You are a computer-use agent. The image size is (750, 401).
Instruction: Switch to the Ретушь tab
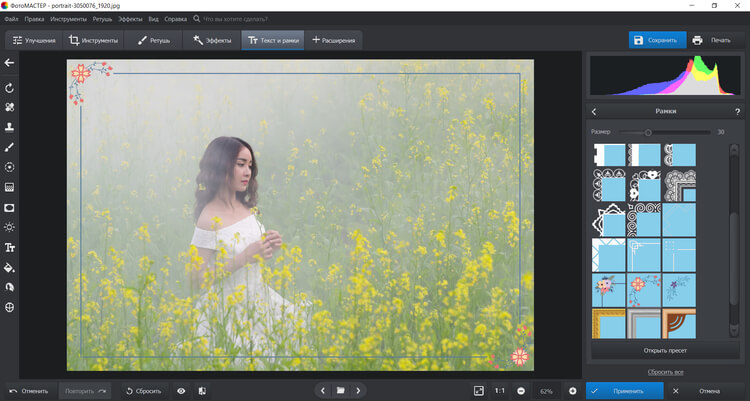point(153,40)
